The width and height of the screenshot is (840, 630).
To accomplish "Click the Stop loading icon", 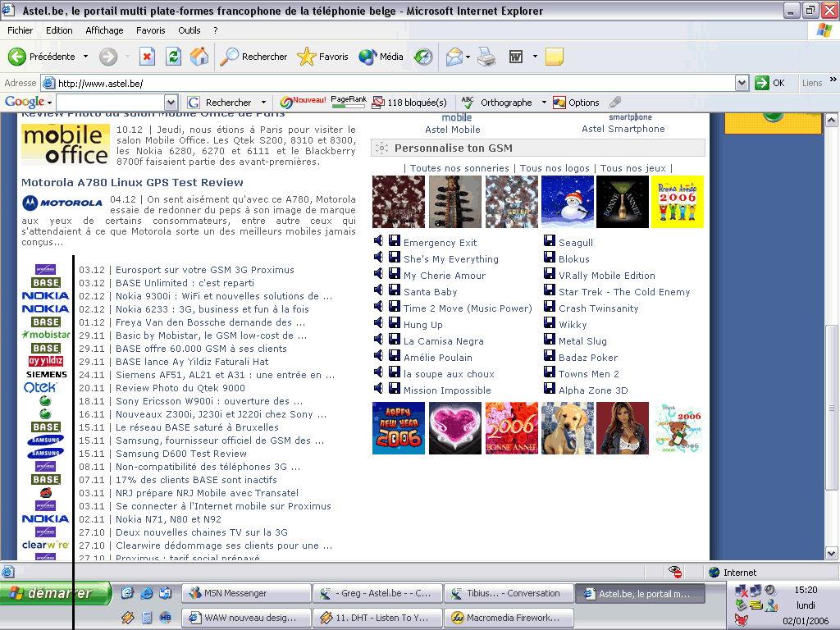I will (147, 57).
